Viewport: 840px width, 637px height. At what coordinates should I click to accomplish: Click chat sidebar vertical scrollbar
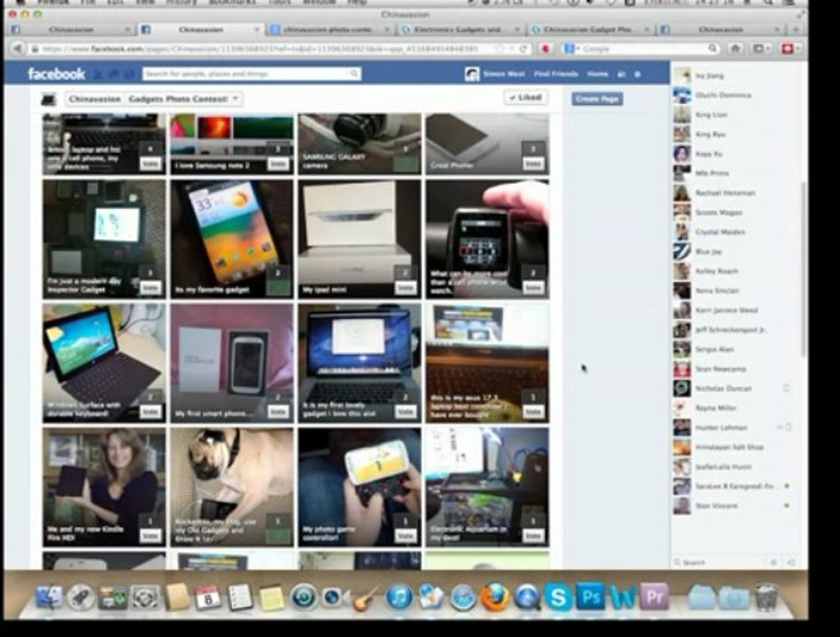[x=803, y=269]
